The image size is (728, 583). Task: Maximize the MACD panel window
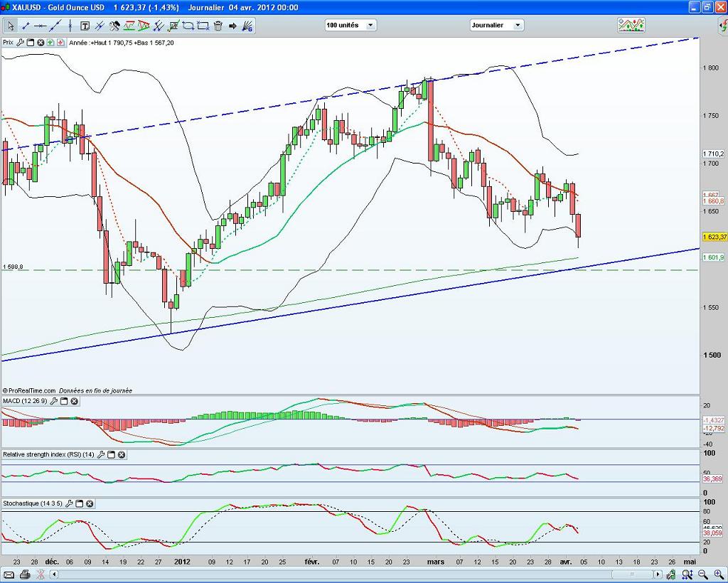tap(64, 402)
